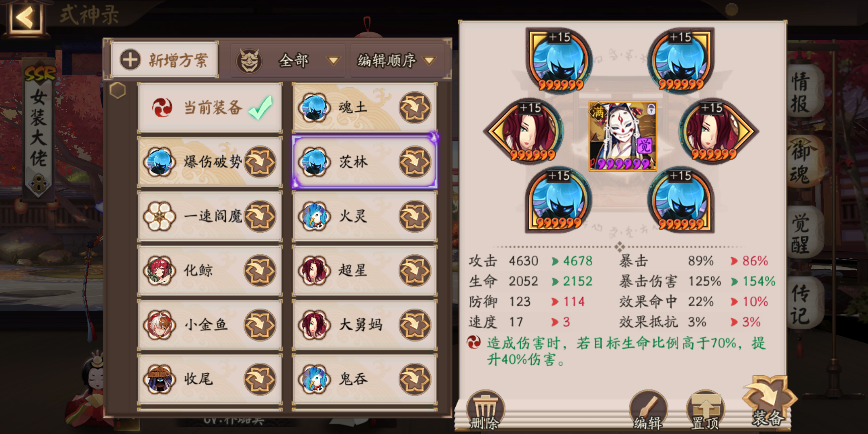Click equip arrow on 爆伤破势 preset

[x=260, y=162]
